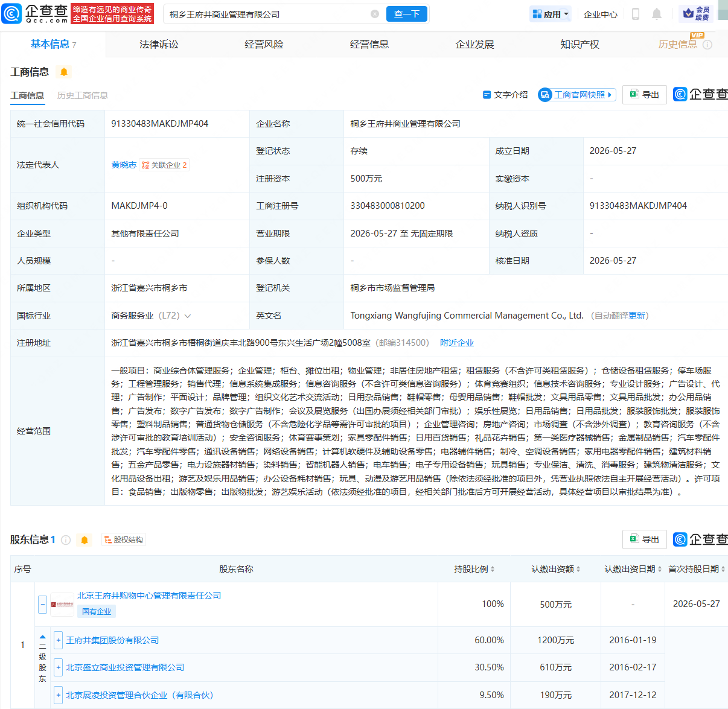Open 北京晨凌投资管理合伙企业 link

coord(139,695)
